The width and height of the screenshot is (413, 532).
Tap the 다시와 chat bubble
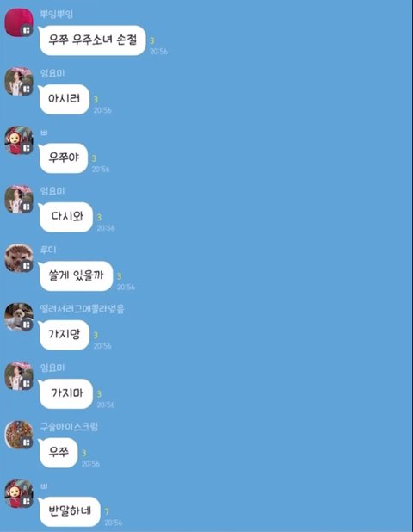click(x=65, y=217)
